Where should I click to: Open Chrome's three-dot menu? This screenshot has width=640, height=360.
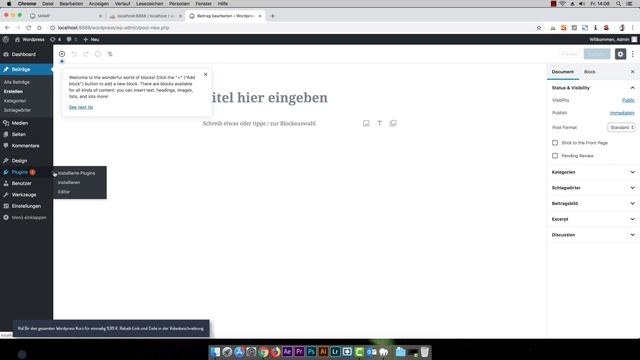tap(633, 28)
